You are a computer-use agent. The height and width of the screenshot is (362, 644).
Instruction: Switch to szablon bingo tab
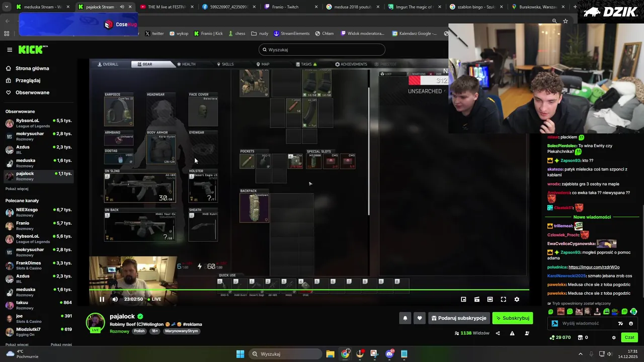[476, 7]
